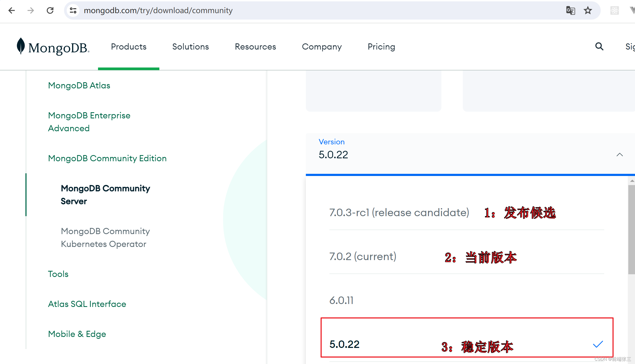The image size is (635, 364).
Task: Collapse the version list chevron
Action: tap(619, 155)
